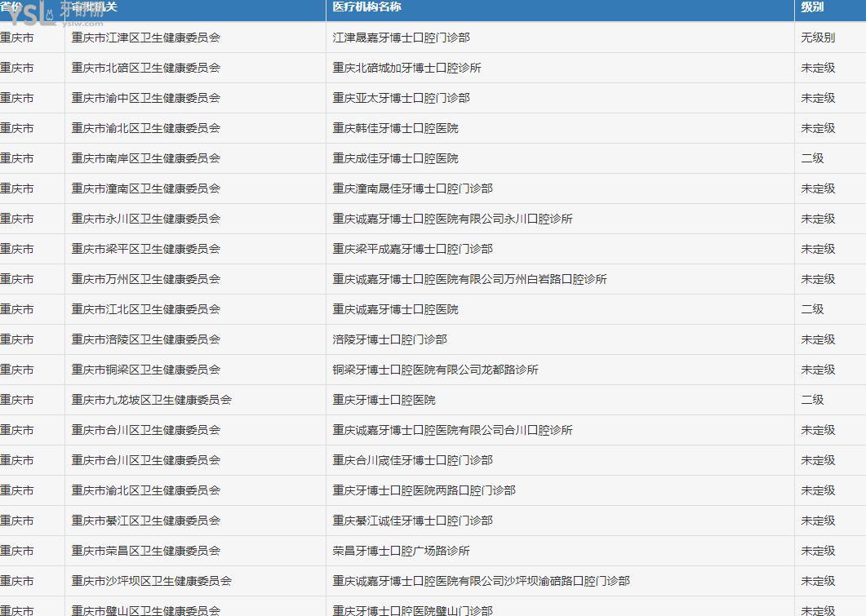
Task: Select 合川区 authority in the 重庆合川宬佳牙博士 row
Action: coord(146,460)
